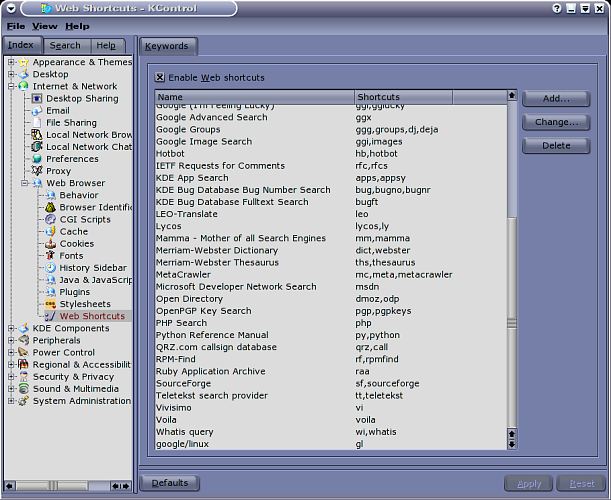This screenshot has width=611, height=500.
Task: Click the Internet & Network globe icon
Action: pos(24,86)
